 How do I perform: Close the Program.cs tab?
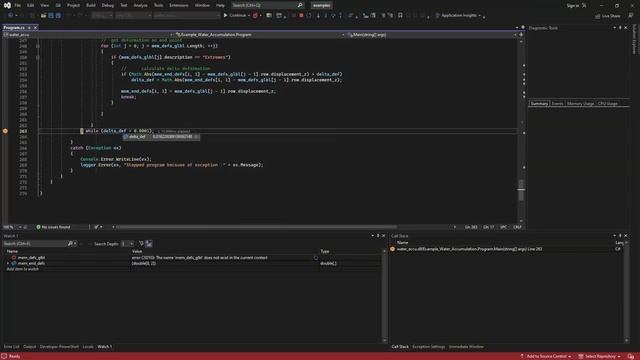(x=36, y=28)
